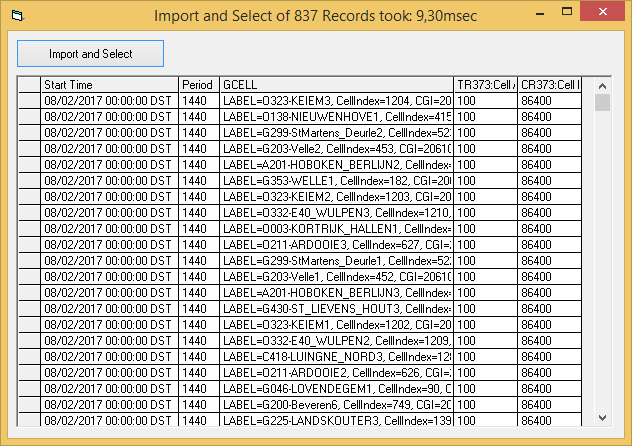The height and width of the screenshot is (446, 632).
Task: Click the application icon in title bar
Action: pos(15,15)
